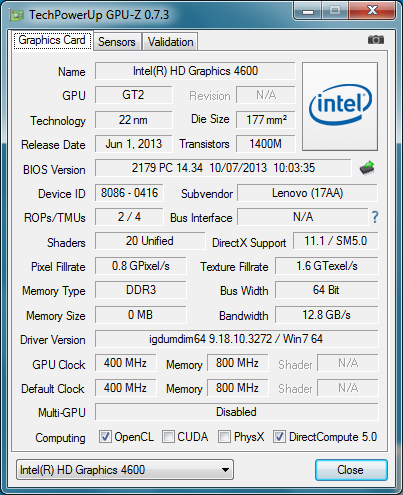
Task: Click the Revision field N/A
Action: (x=266, y=95)
